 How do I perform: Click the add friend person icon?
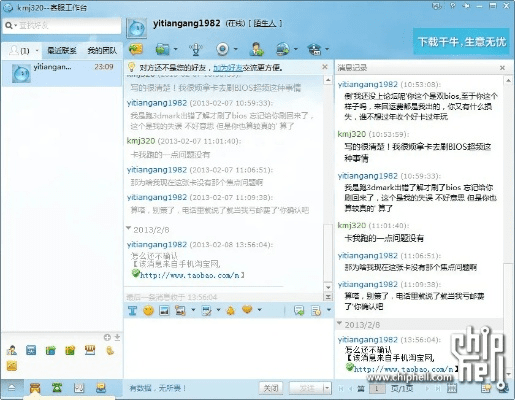256,49
